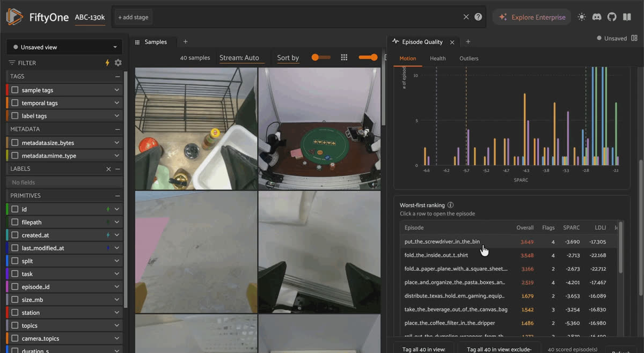The width and height of the screenshot is (644, 353).
Task: Open the Sort by option
Action: click(x=288, y=58)
